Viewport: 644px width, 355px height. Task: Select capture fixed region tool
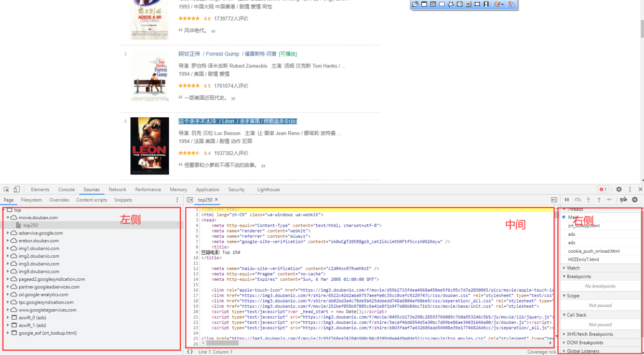pyautogui.click(x=477, y=4)
